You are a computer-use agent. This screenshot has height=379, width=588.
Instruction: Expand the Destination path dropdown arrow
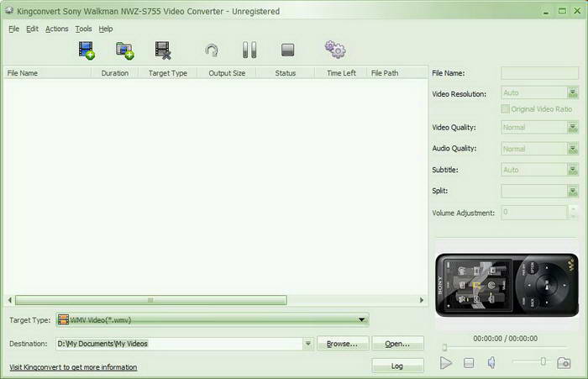pos(308,344)
